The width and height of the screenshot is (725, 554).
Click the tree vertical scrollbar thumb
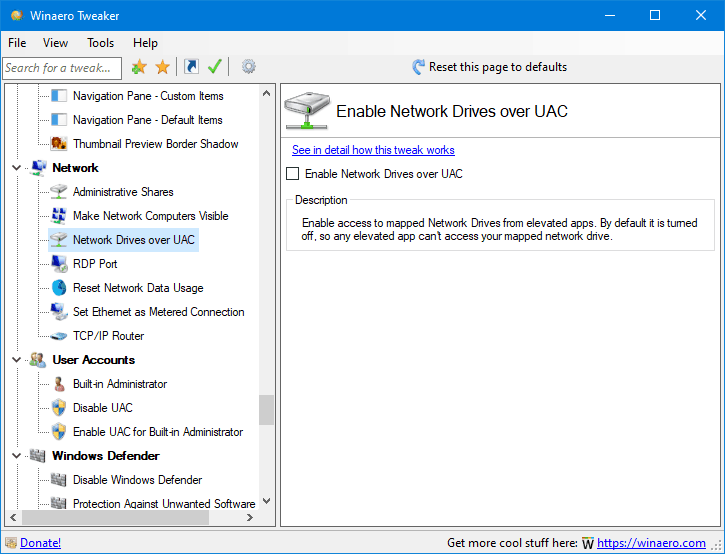pos(266,410)
